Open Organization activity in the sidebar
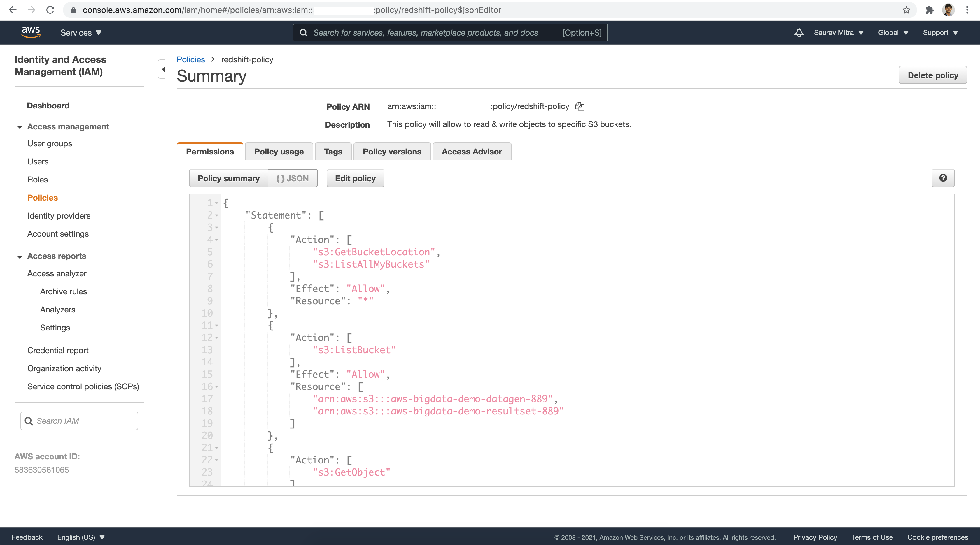 pyautogui.click(x=64, y=369)
